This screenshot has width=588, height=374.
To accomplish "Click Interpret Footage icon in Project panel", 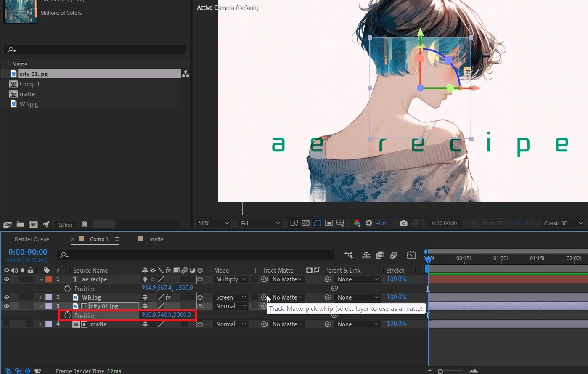I will 7,225.
